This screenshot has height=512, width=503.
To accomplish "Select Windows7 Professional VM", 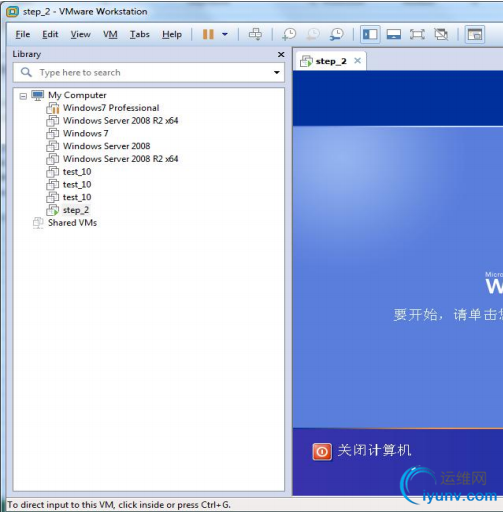I will click(111, 108).
